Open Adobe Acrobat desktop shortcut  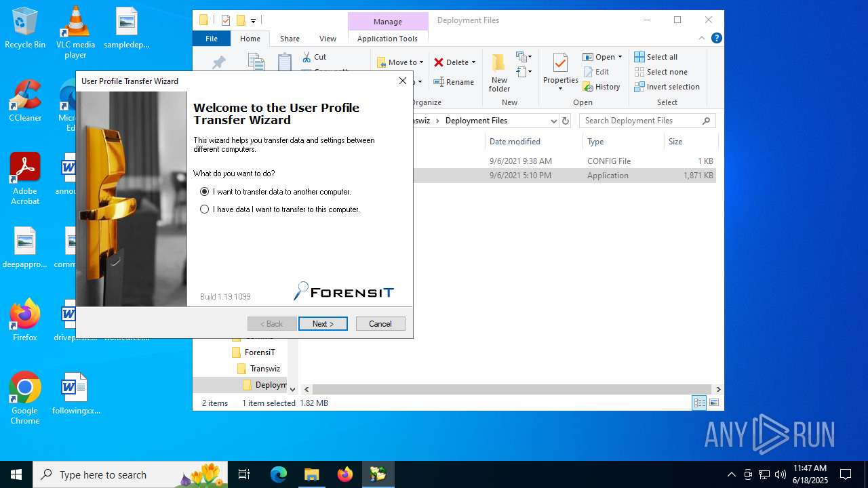25,179
